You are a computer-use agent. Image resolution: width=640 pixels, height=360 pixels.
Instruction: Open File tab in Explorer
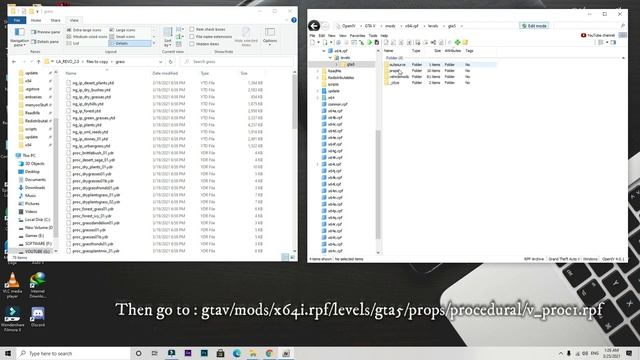click(x=17, y=20)
